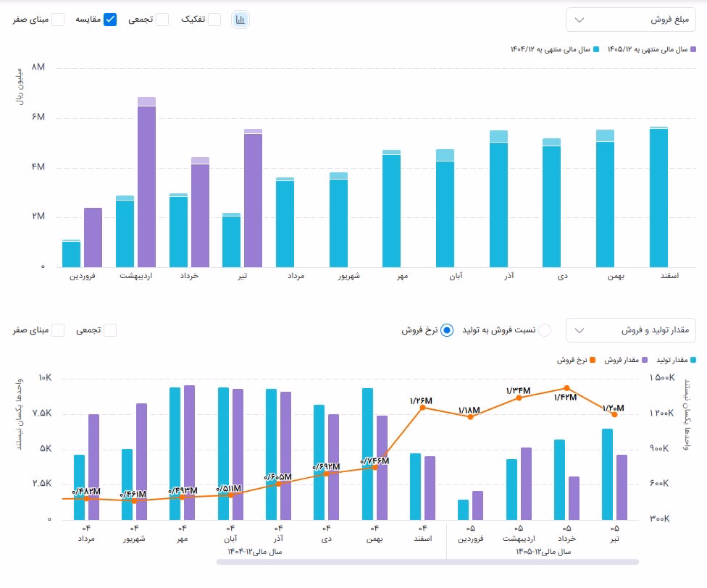Click the ۱/۴۲M sales rate data point
This screenshot has height=588, width=707.
(566, 388)
